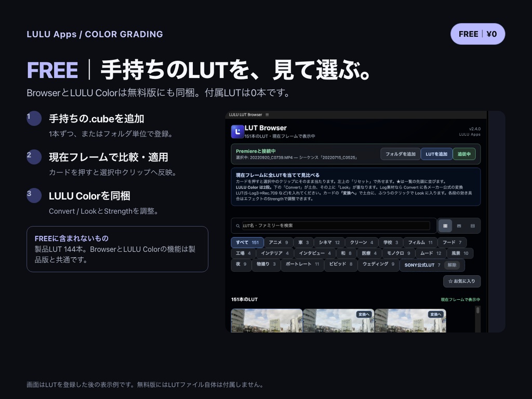Switch to medium grid view icon
The image size is (532, 399).
[x=459, y=225]
